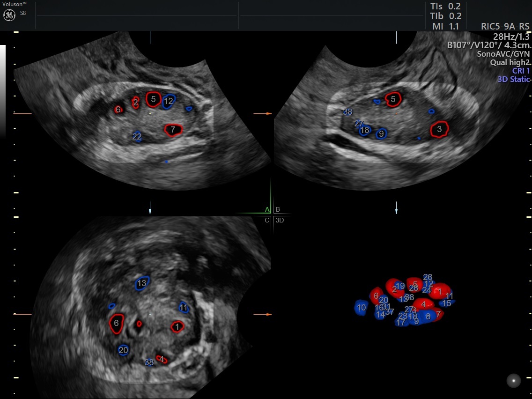
Task: Click the GE logo
Action: point(10,14)
